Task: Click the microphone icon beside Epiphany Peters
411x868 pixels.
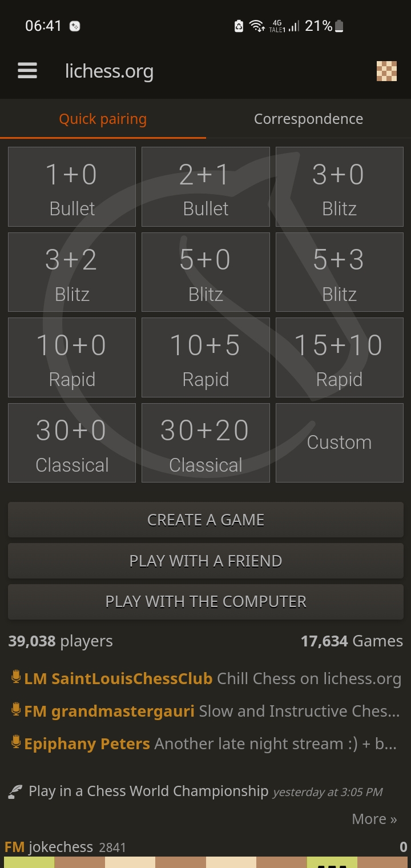Action: (15, 744)
